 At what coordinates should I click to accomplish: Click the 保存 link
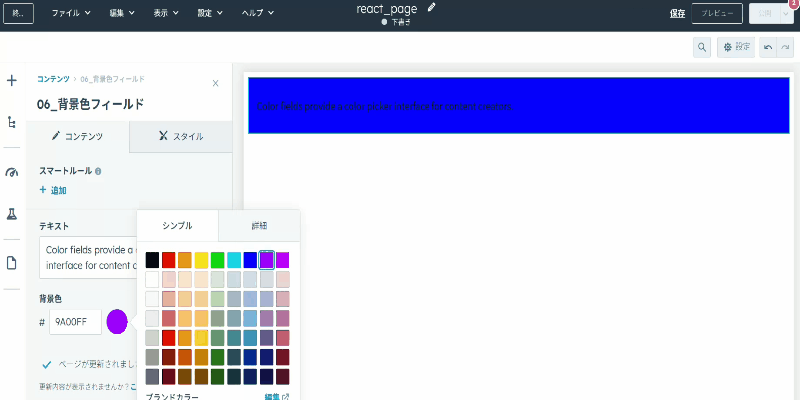[x=677, y=14]
